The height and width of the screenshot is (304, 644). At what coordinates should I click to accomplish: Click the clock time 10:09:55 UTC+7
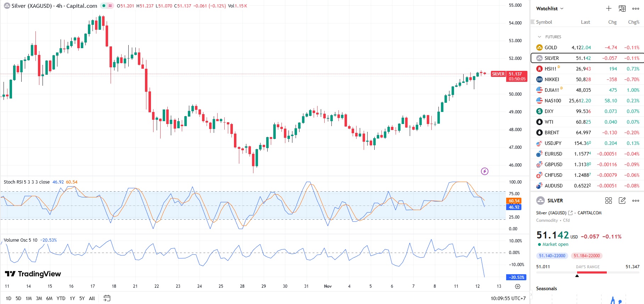pyautogui.click(x=508, y=298)
